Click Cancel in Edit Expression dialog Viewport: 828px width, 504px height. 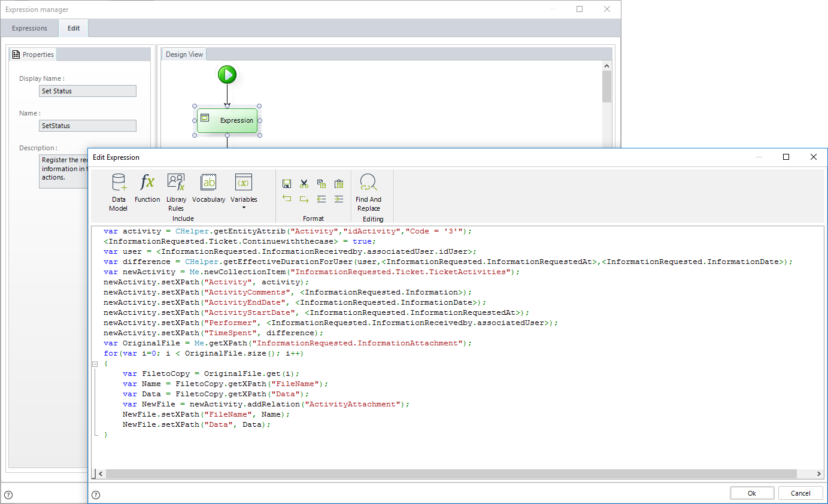[800, 493]
